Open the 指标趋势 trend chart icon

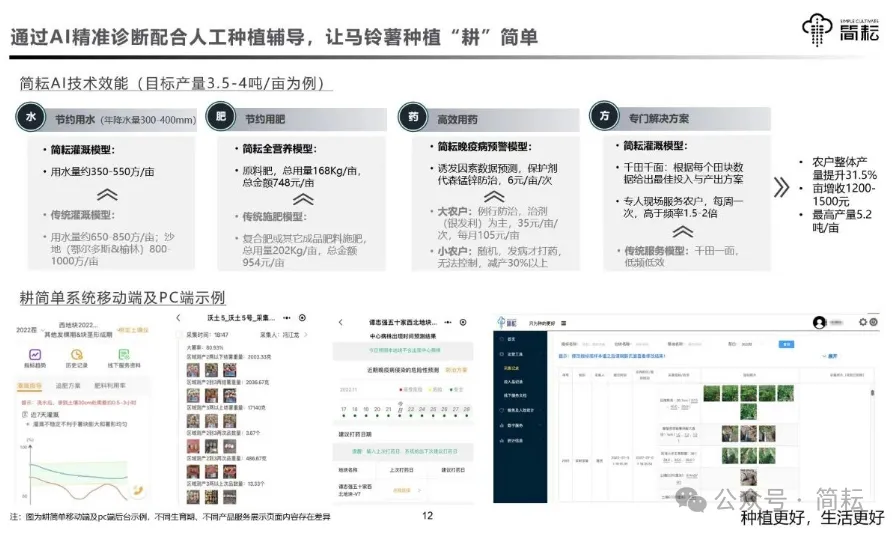[x=35, y=355]
